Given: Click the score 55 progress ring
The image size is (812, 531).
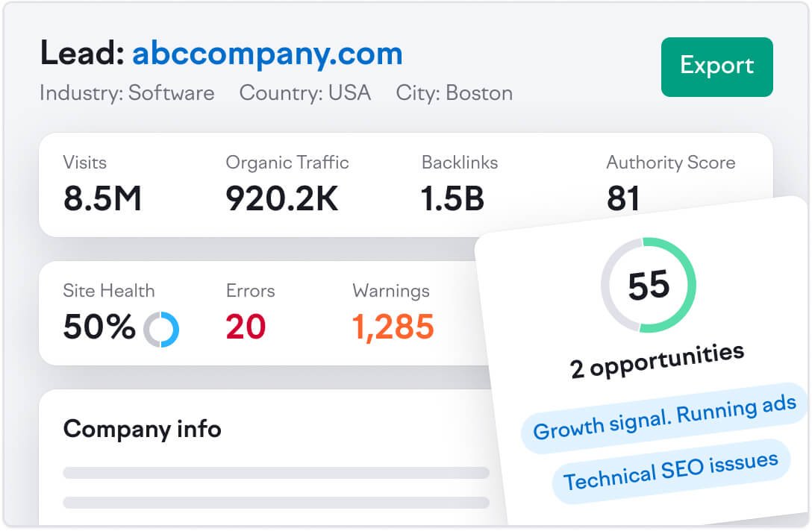Looking at the screenshot, I should 649,285.
